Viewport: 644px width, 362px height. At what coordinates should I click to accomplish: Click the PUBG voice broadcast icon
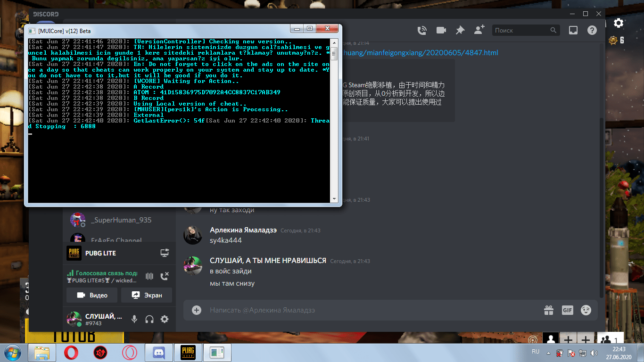coord(533,339)
